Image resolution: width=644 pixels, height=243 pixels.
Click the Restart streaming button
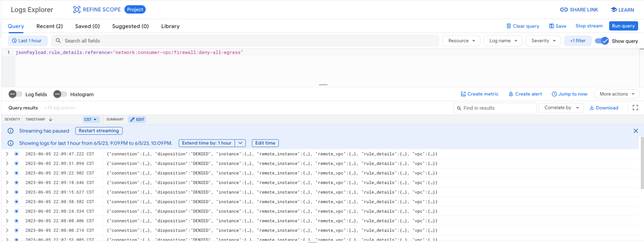99,131
